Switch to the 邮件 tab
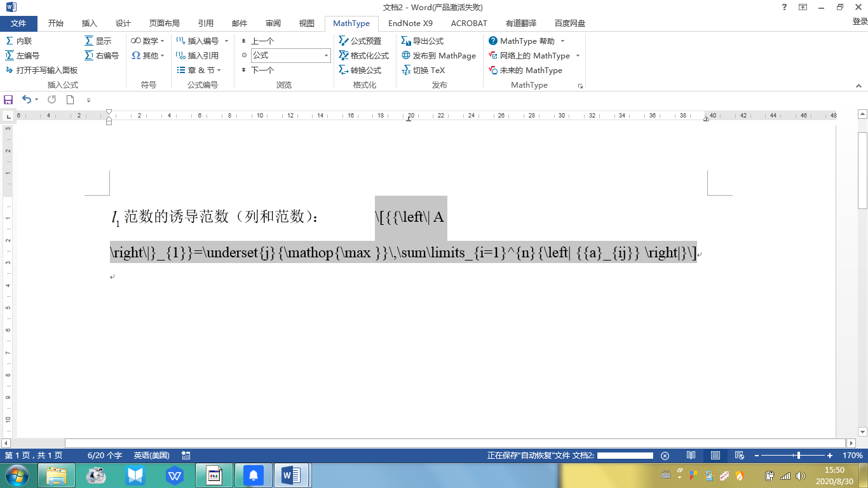The width and height of the screenshot is (868, 488). click(240, 24)
